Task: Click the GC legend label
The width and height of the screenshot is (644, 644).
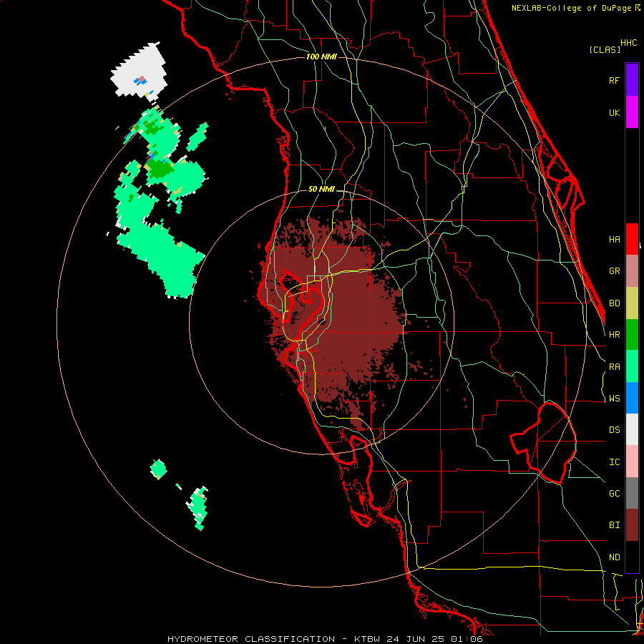Action: (x=614, y=494)
